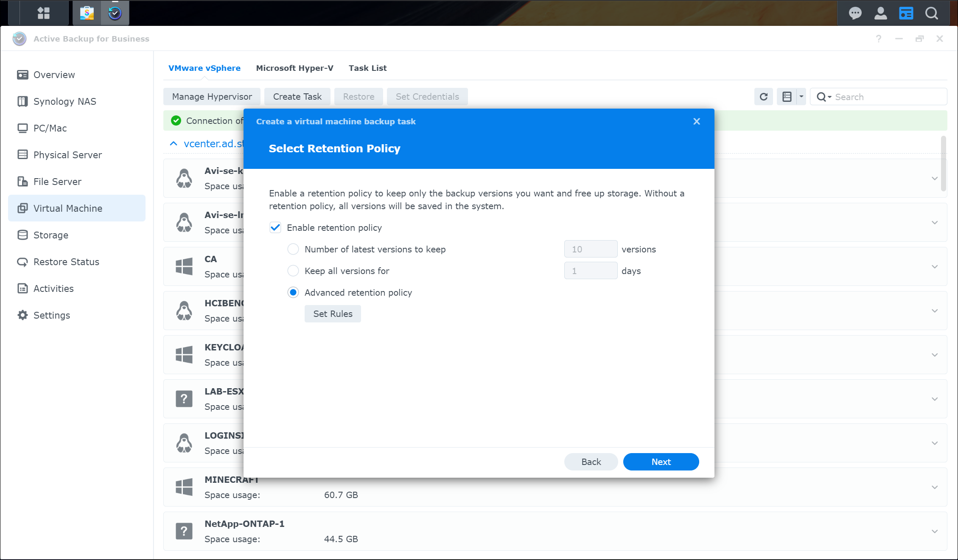Click the refresh icon in toolbar
Image resolution: width=958 pixels, height=560 pixels.
click(763, 97)
